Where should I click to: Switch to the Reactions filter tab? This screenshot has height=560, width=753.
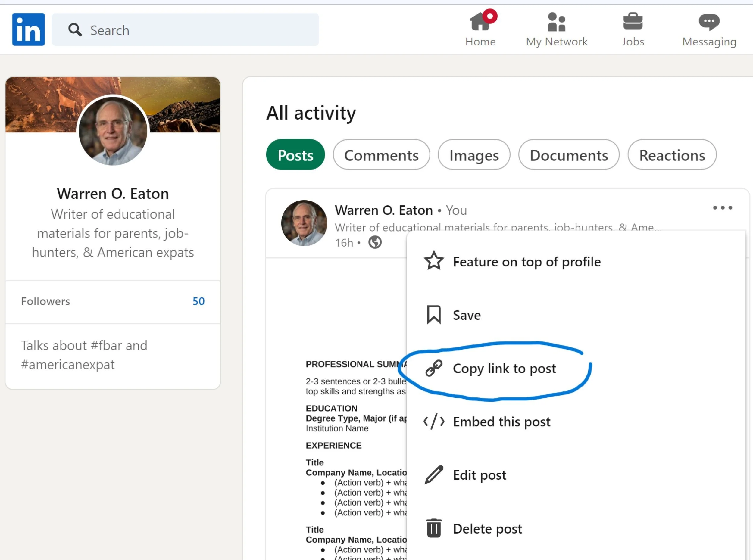[x=672, y=155]
